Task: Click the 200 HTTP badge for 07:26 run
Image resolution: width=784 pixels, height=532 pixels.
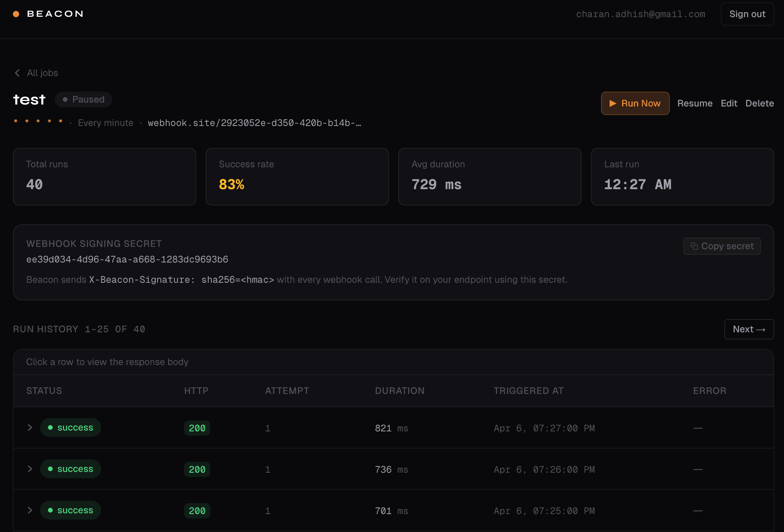Action: 197,470
